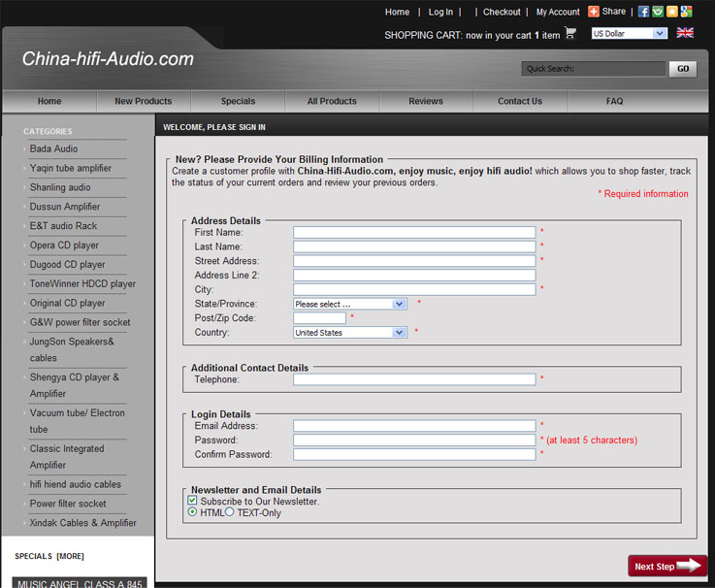Browse the Shanling audio category
715x588 pixels.
coord(60,187)
